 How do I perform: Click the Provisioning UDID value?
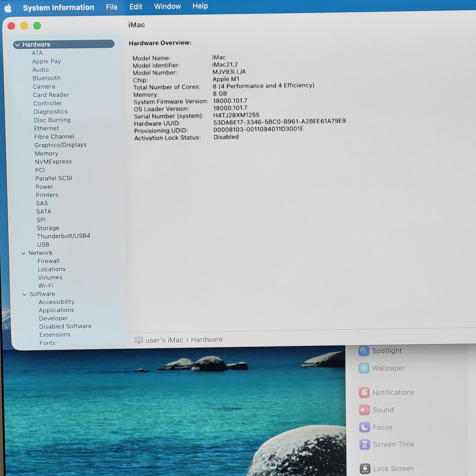tap(259, 129)
